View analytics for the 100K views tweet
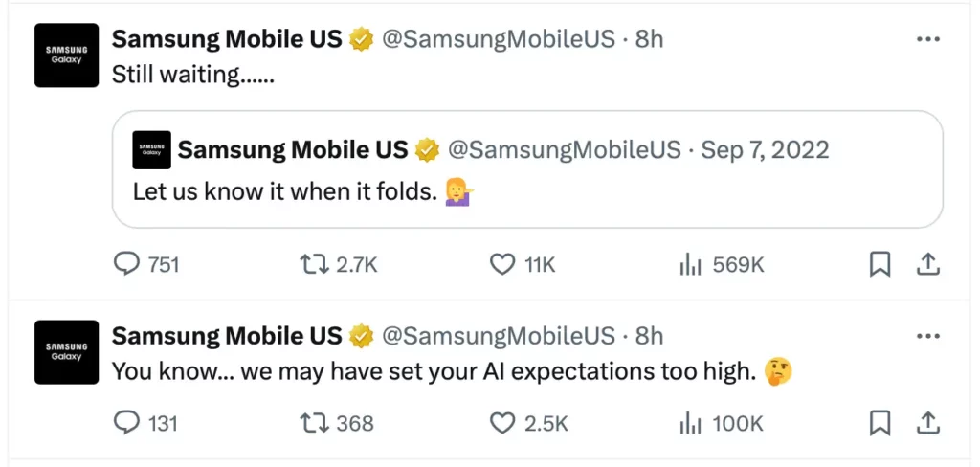The image size is (980, 467). 721,424
